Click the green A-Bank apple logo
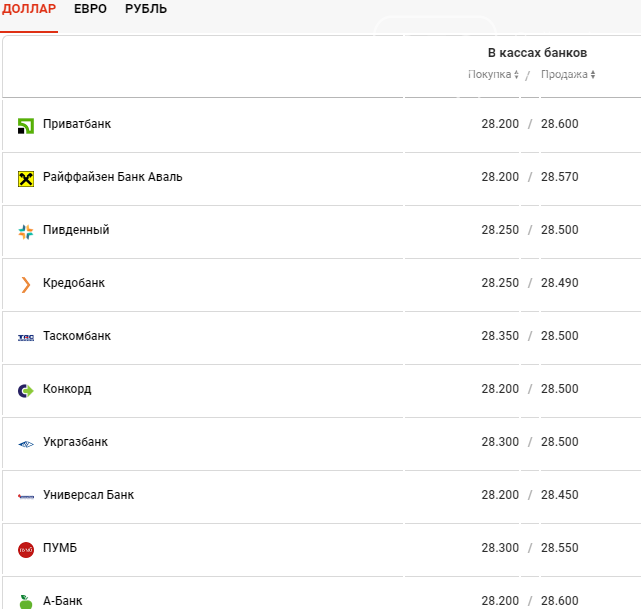641x609 pixels. [x=26, y=601]
